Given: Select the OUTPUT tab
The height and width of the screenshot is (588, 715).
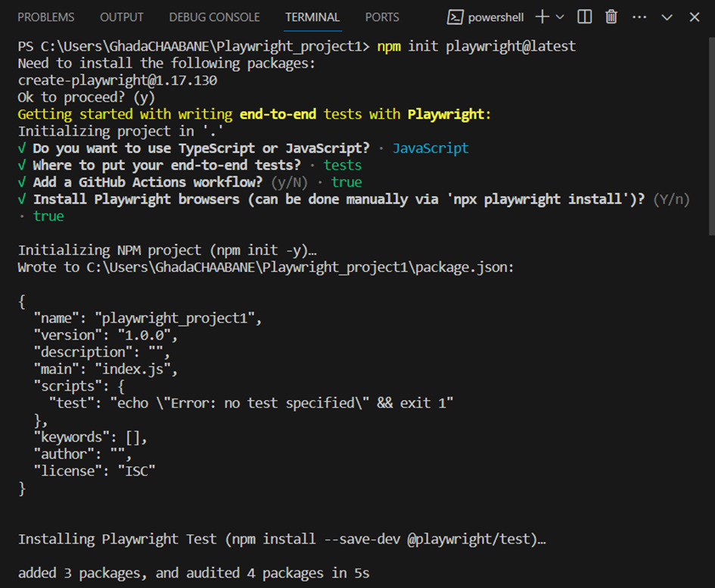Looking at the screenshot, I should coord(121,17).
